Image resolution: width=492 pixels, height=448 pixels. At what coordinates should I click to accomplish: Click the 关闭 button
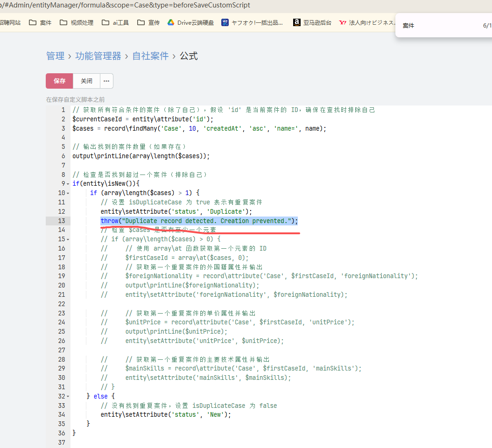pyautogui.click(x=86, y=81)
